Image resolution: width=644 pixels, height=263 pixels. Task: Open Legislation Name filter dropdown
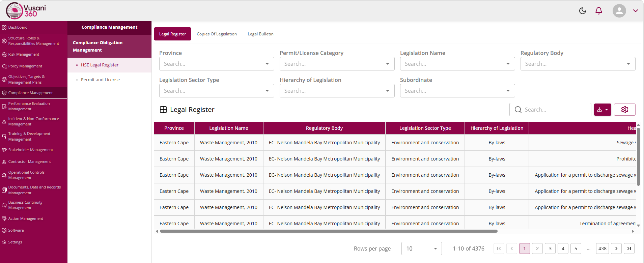click(x=457, y=64)
